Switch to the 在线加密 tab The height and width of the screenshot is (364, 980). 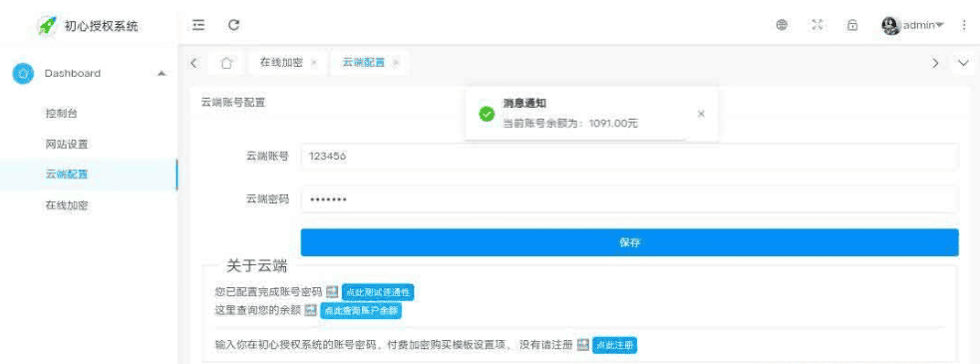click(x=281, y=63)
